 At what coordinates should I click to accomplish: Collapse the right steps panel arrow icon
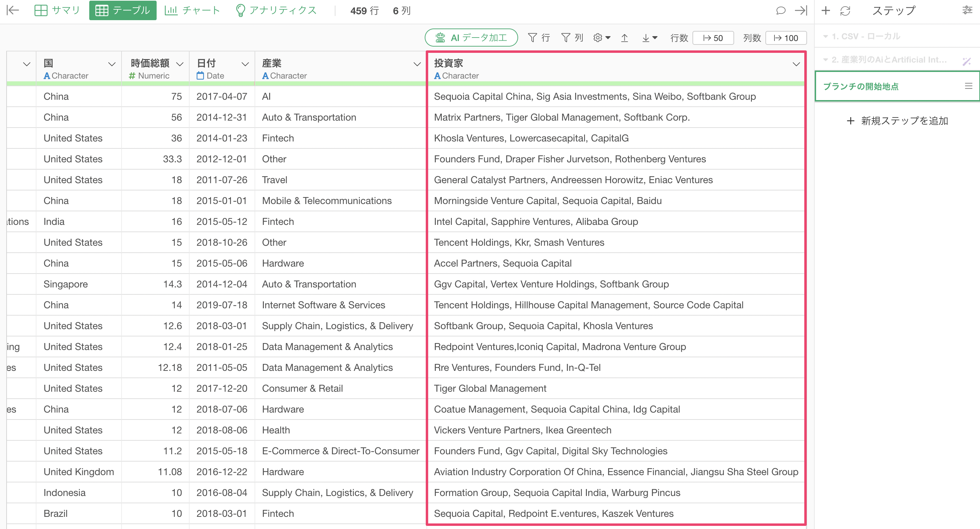pyautogui.click(x=800, y=10)
